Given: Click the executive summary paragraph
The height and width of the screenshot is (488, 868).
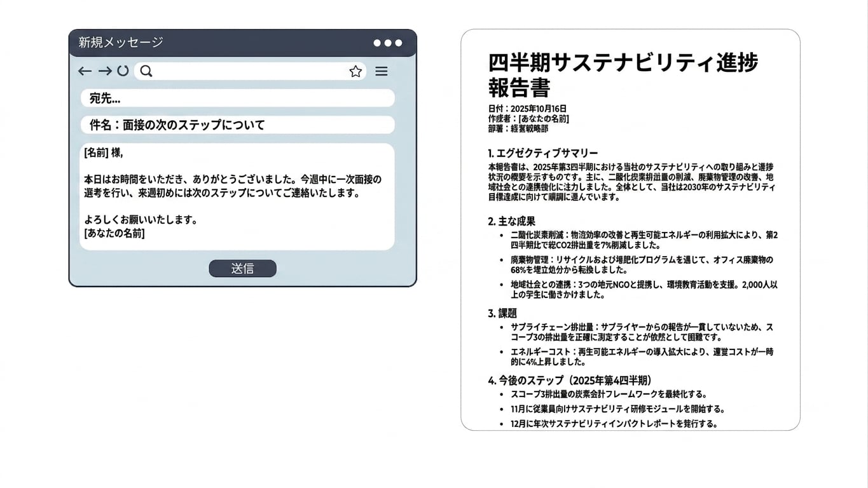Looking at the screenshot, I should pos(632,182).
